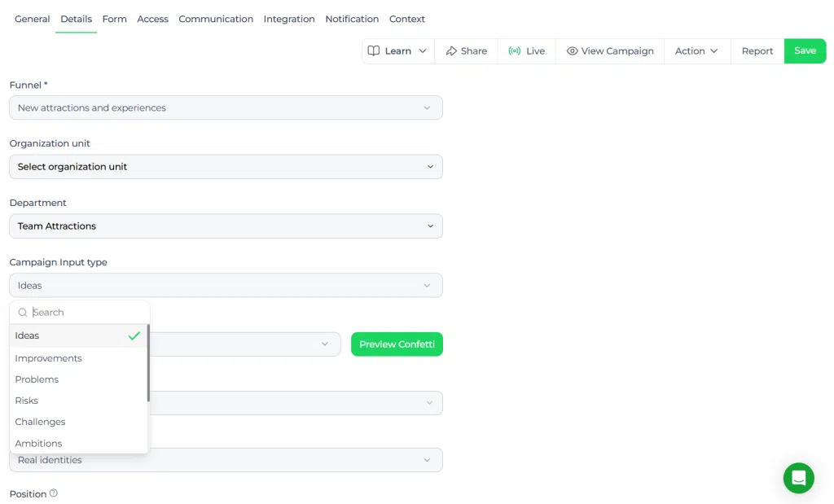Open the chat support bubble
The width and height of the screenshot is (834, 504).
pyautogui.click(x=798, y=478)
